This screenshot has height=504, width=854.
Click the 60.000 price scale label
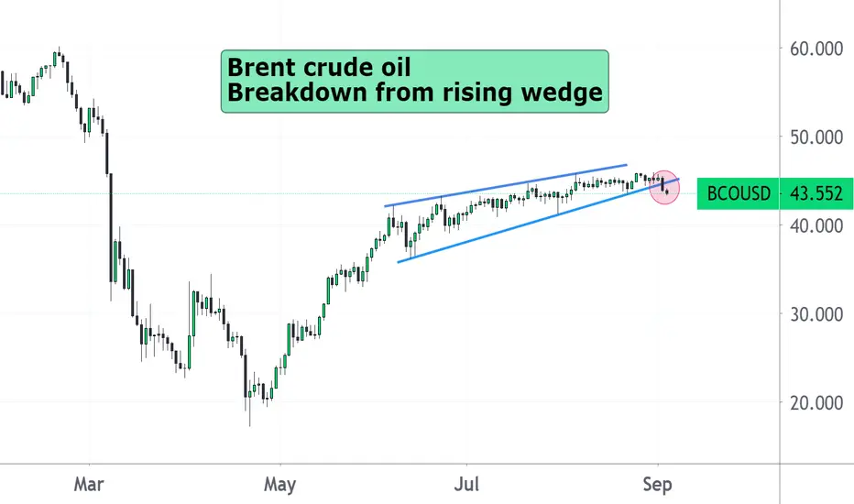816,49
